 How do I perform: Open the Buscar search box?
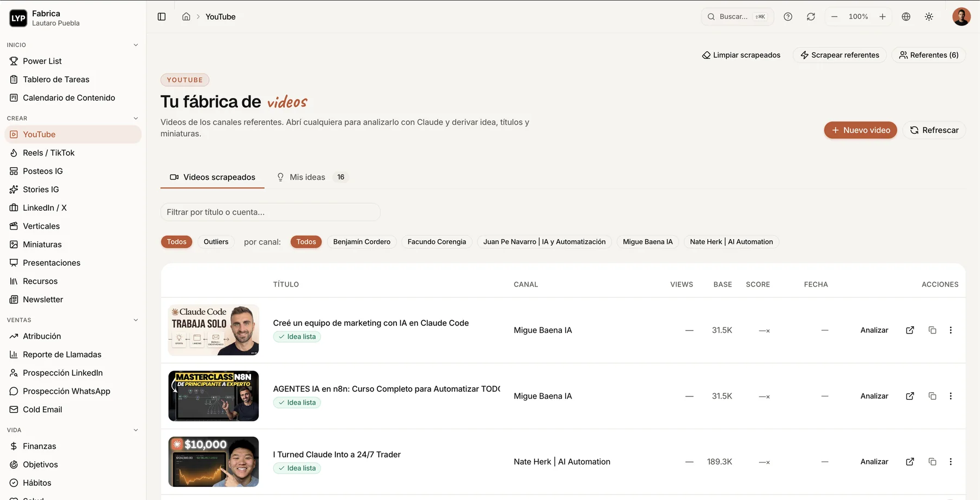tap(737, 17)
